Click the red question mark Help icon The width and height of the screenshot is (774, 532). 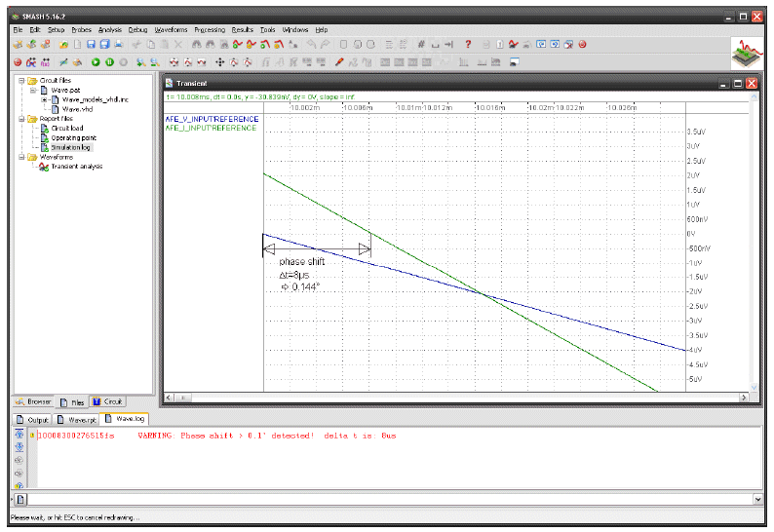click(x=468, y=45)
